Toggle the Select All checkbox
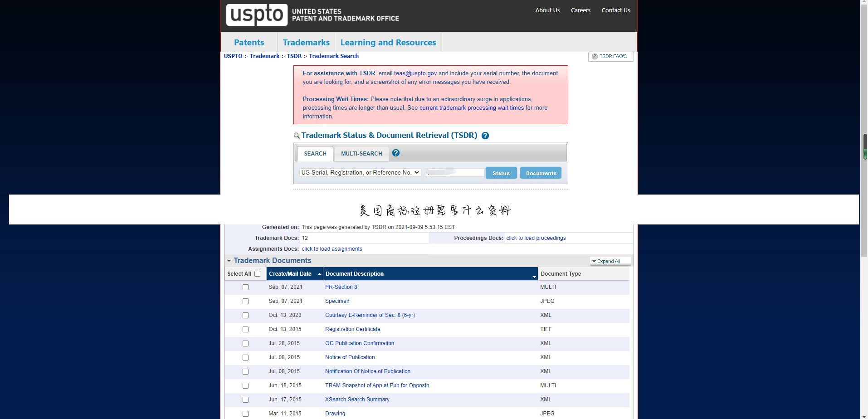Screen dimensions: 868x419 point(258,273)
